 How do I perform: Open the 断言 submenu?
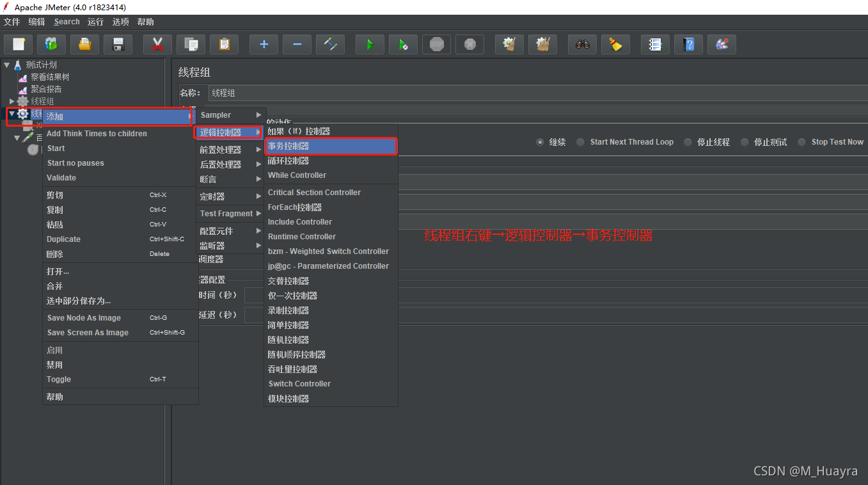[231, 179]
